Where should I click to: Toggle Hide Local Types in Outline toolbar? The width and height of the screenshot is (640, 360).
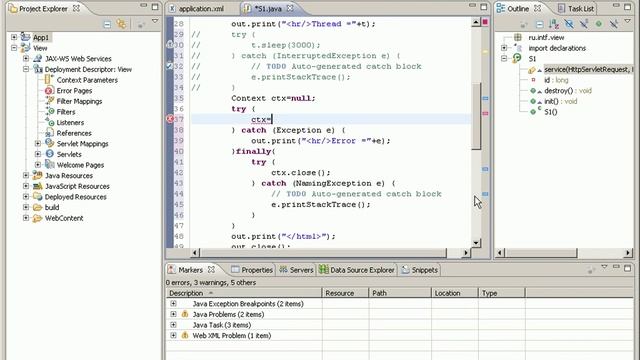[613, 24]
